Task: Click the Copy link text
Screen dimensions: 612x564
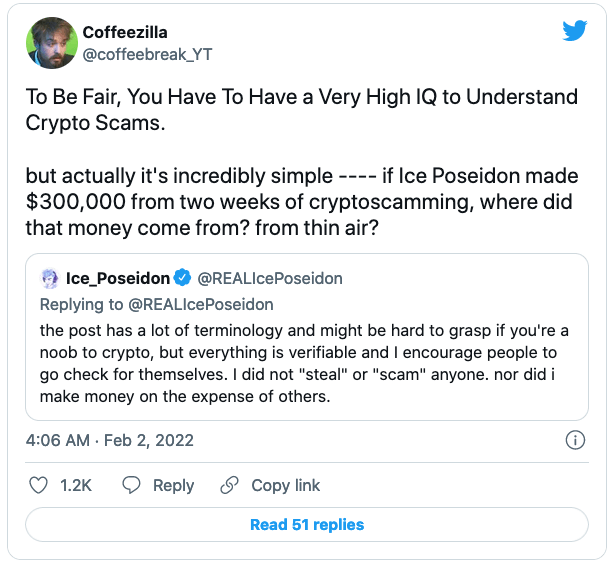Action: [285, 485]
